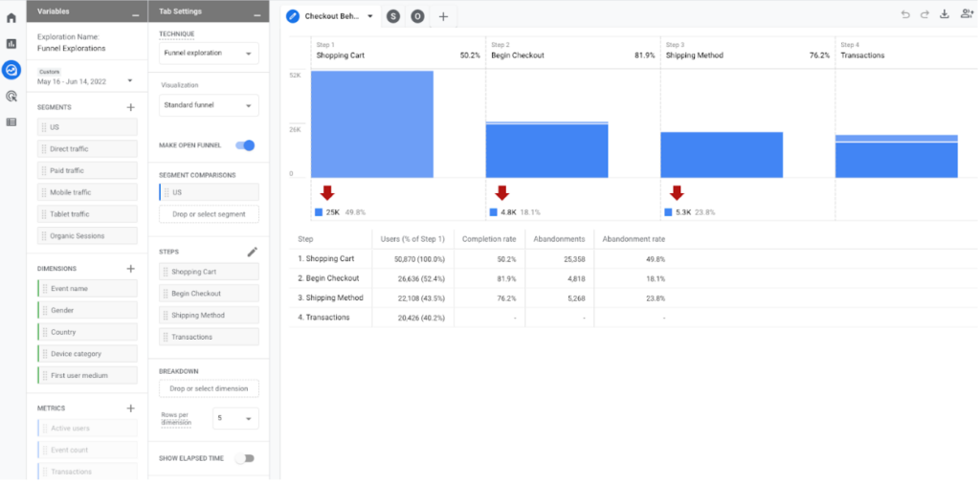Open the date range dropdown
This screenshot has height=485, width=980.
click(130, 81)
